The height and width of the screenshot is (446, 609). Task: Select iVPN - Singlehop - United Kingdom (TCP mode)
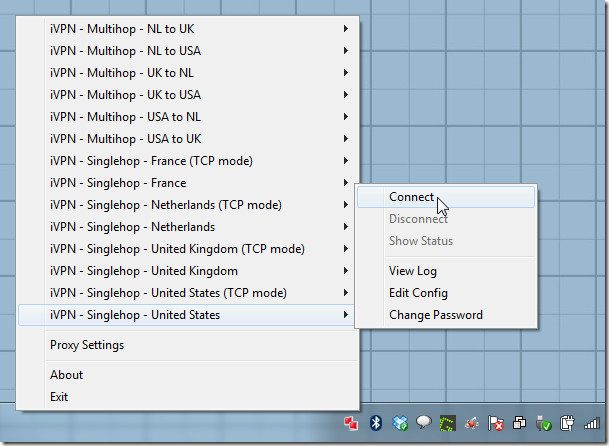pos(187,249)
